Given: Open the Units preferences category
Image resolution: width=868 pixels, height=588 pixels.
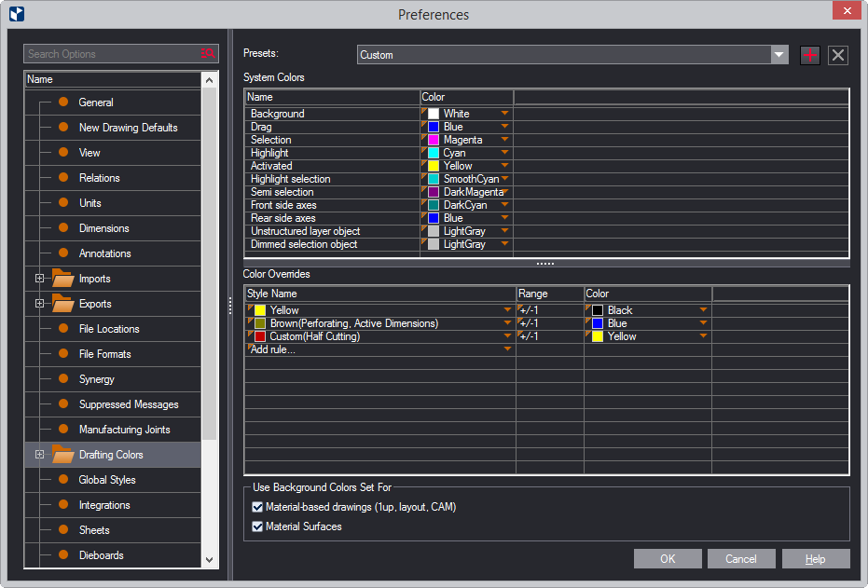Looking at the screenshot, I should coord(90,203).
